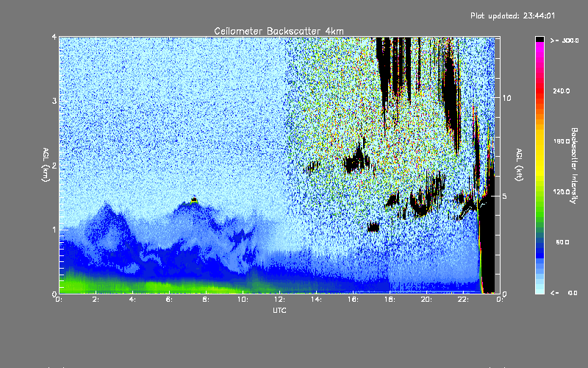
Task: Click the 'Backscatter Intensity' colorbar label
Action: [x=574, y=166]
